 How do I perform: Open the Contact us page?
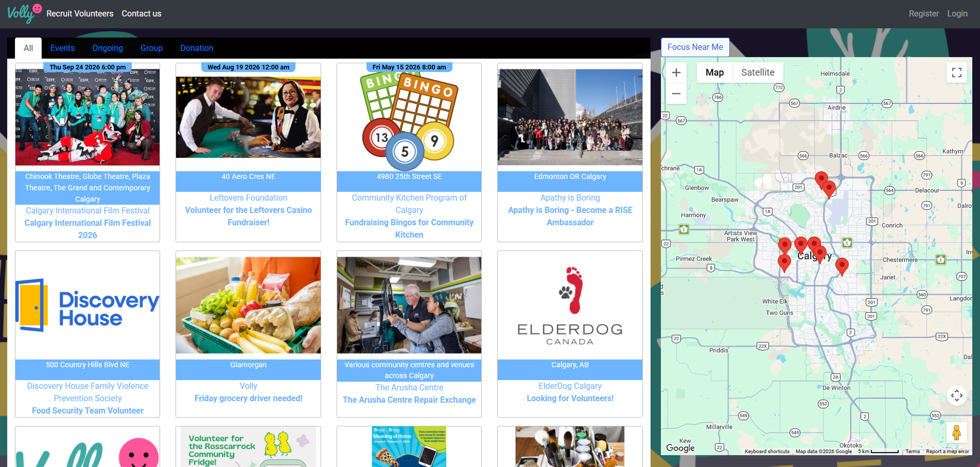click(142, 13)
